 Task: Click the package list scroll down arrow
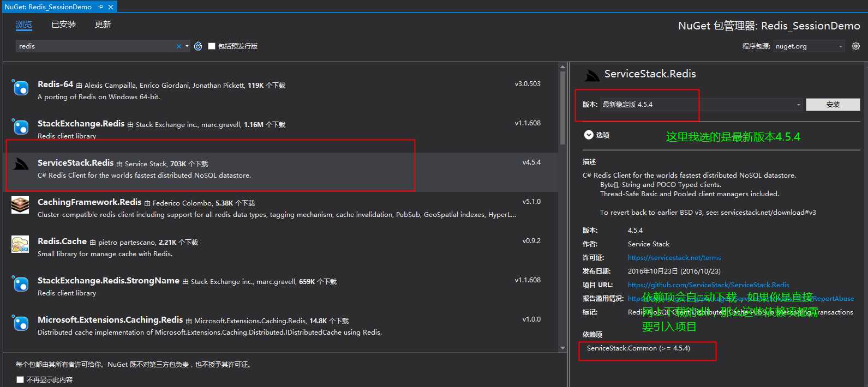(562, 348)
